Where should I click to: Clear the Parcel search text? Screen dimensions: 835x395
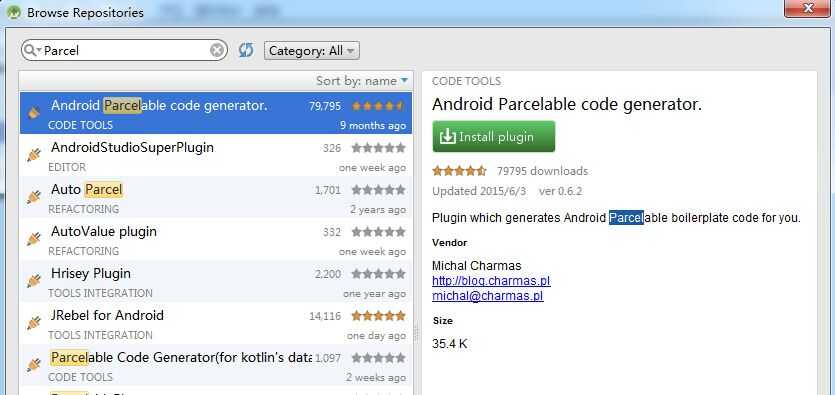pyautogui.click(x=217, y=51)
